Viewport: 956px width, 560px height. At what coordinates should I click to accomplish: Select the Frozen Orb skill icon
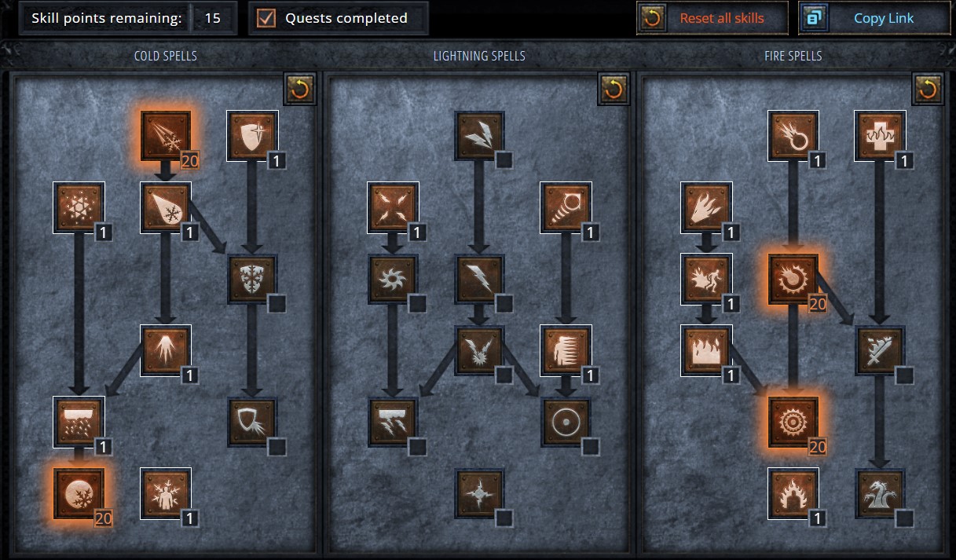click(x=79, y=493)
